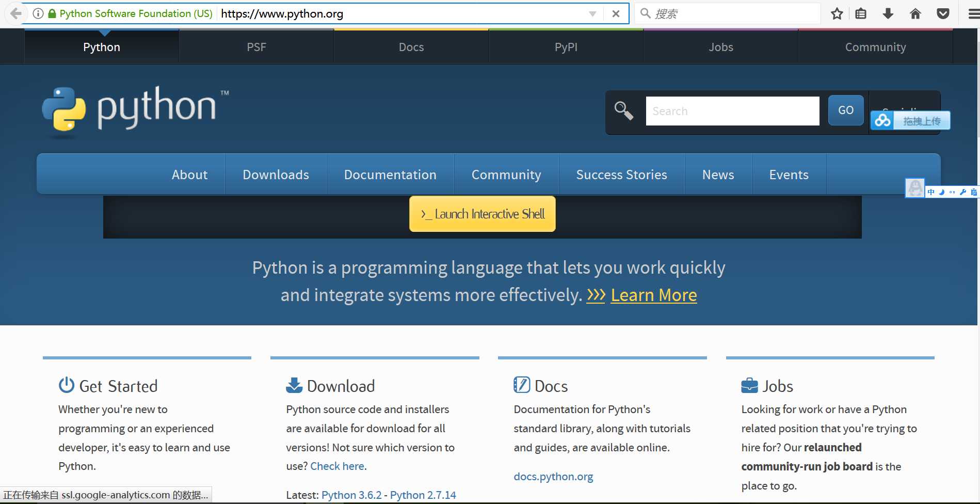Open the Pocket shield icon
Viewport: 980px width, 504px height.
point(943,14)
